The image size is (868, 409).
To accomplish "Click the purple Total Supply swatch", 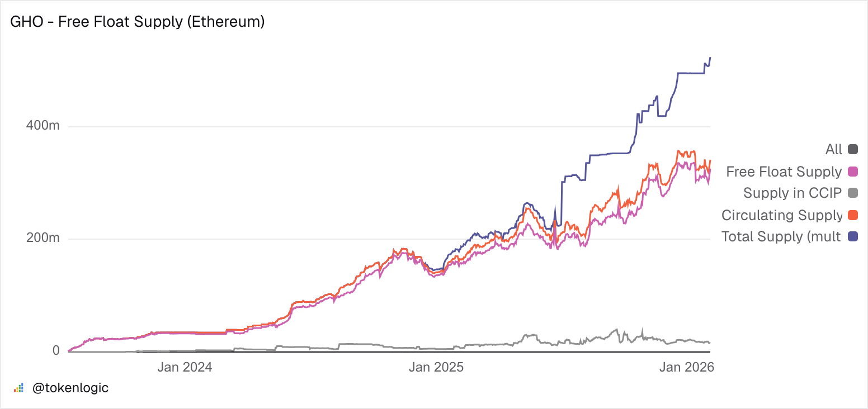I will 853,236.
